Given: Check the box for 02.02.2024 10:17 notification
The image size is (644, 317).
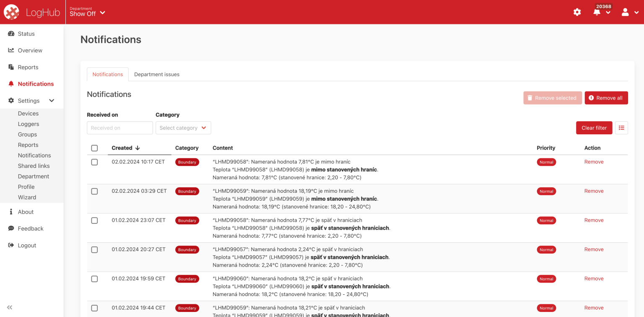Looking at the screenshot, I should tap(94, 162).
